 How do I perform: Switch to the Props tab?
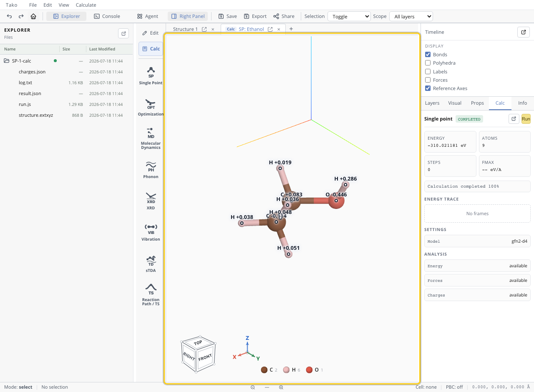[477, 103]
